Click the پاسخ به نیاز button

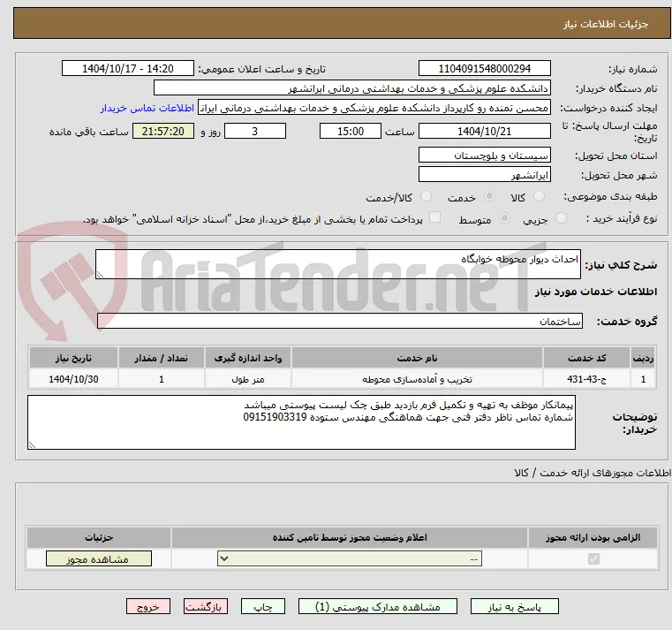[x=514, y=606]
